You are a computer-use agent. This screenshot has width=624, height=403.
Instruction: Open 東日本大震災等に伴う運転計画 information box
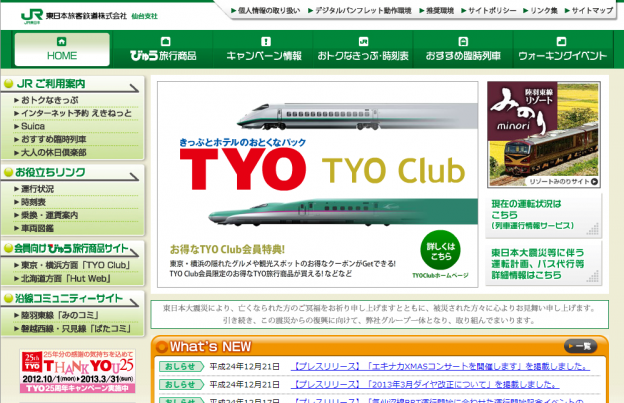point(544,263)
